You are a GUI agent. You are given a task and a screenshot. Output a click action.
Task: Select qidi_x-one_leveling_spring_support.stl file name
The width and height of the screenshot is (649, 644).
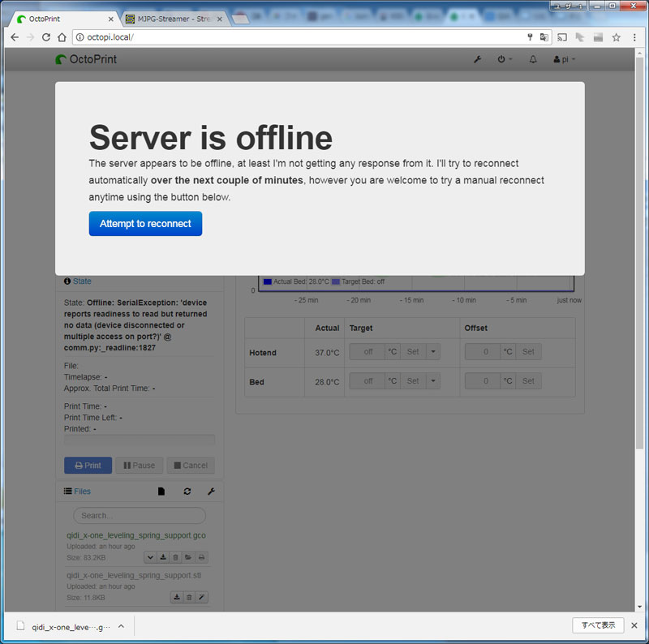(x=134, y=575)
